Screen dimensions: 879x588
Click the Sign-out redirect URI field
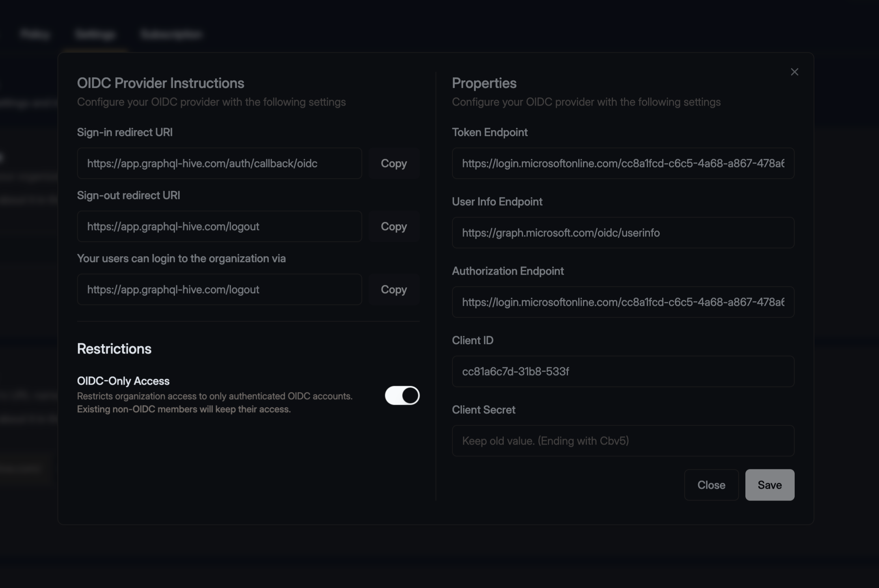[220, 226]
